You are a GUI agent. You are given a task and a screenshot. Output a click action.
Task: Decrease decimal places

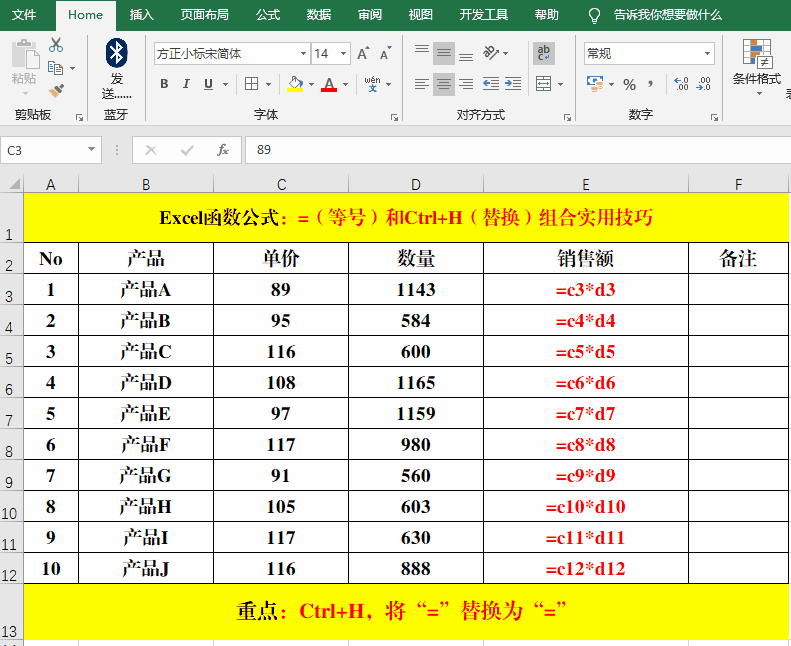coord(703,84)
